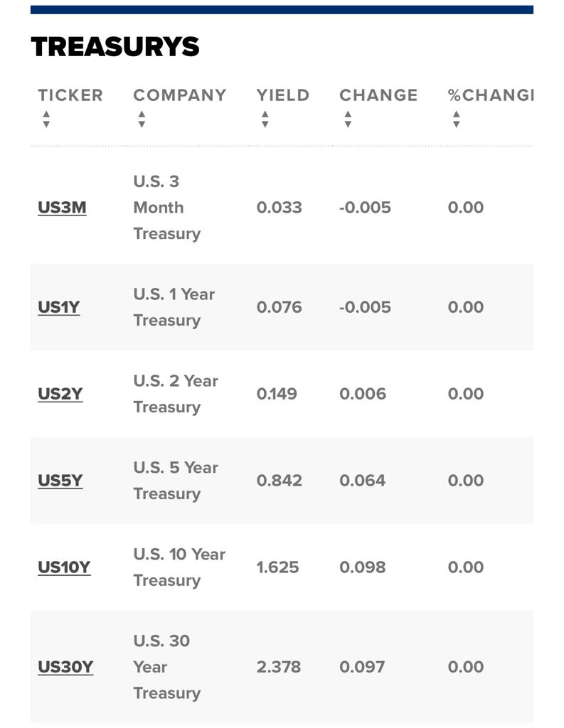
Task: Click the COMPANY column header
Action: [180, 95]
